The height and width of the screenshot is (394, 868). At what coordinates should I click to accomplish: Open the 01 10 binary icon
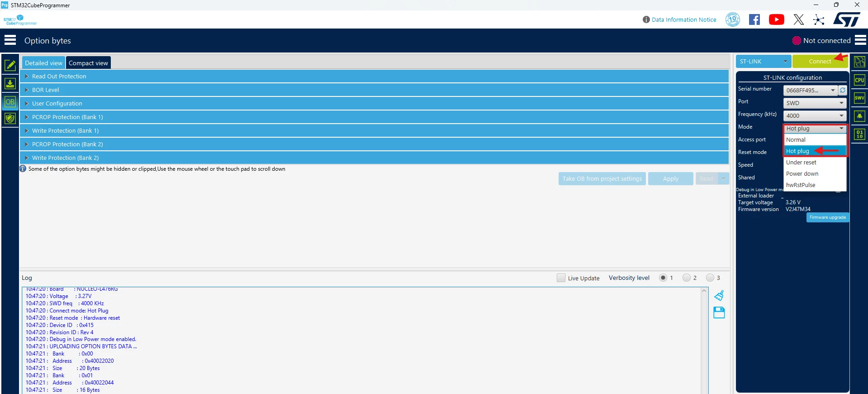click(x=859, y=134)
